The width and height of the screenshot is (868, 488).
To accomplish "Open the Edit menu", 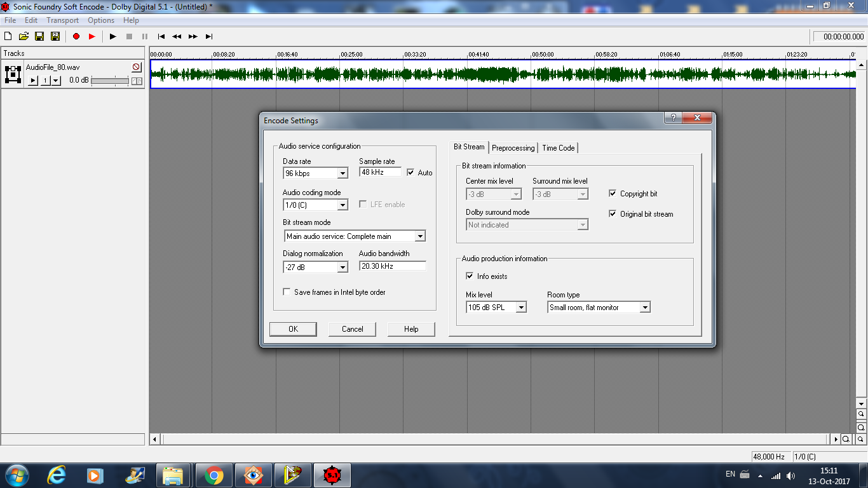I will (31, 20).
